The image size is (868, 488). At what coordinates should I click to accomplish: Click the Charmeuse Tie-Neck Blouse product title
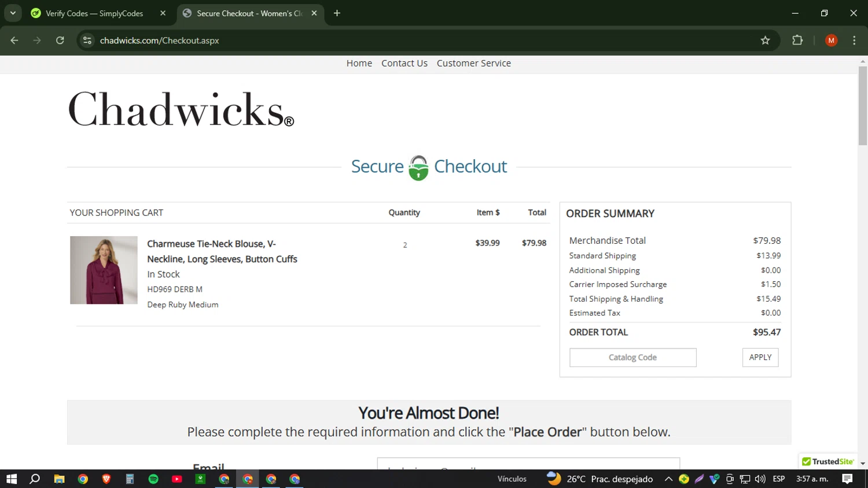click(222, 251)
